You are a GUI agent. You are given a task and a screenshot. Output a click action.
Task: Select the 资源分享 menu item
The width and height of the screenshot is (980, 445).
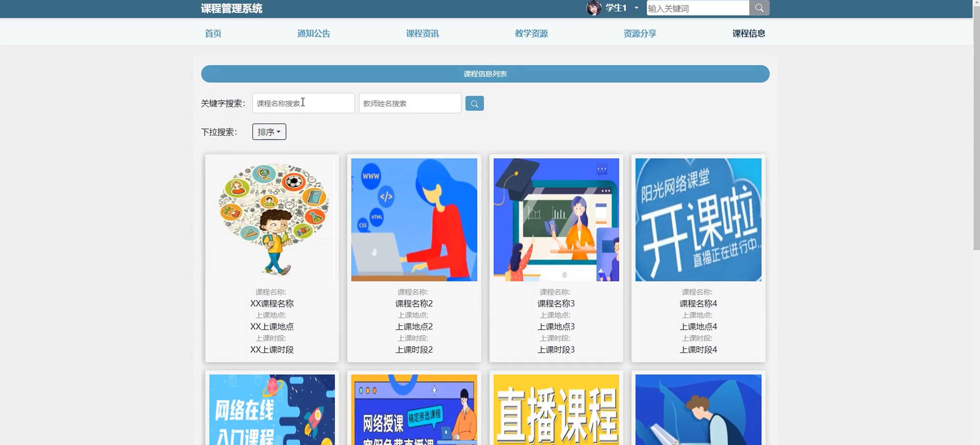click(640, 33)
